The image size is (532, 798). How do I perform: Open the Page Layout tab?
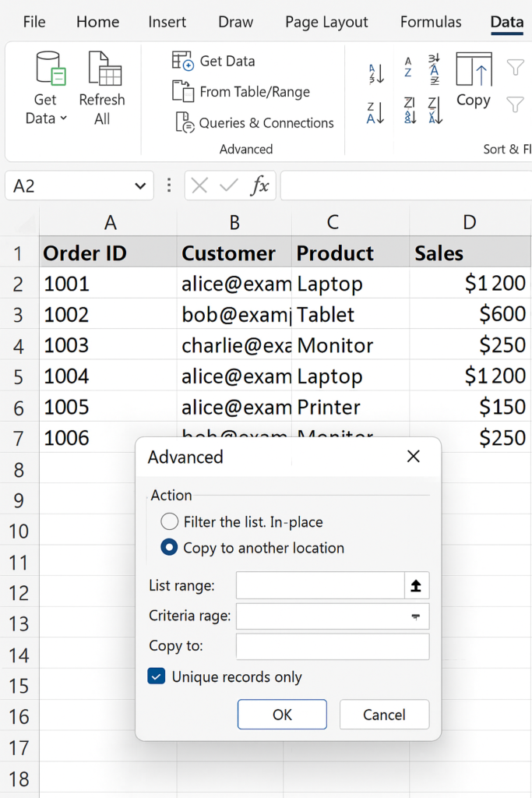(326, 22)
